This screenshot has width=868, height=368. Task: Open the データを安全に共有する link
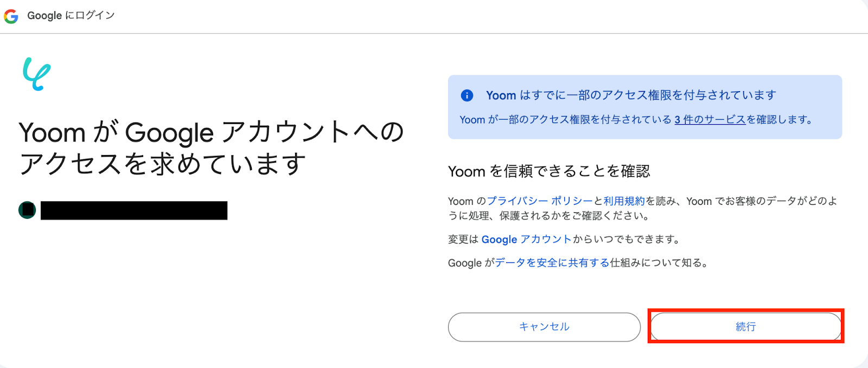[x=552, y=263]
